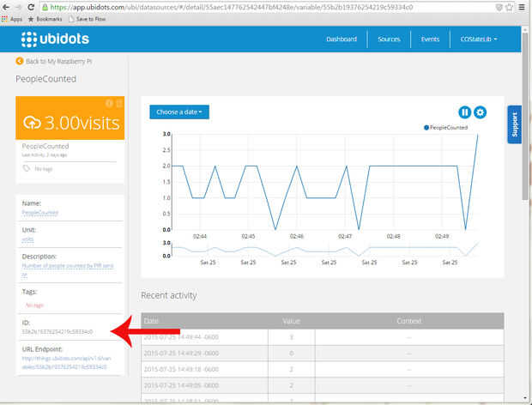
Task: Open the URL Endpoint link
Action: click(x=66, y=362)
